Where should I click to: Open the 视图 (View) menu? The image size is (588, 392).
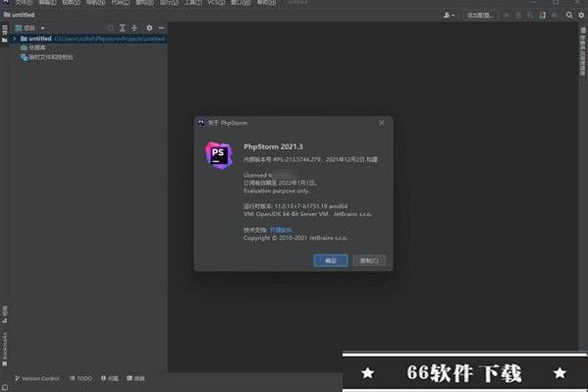pyautogui.click(x=72, y=2)
